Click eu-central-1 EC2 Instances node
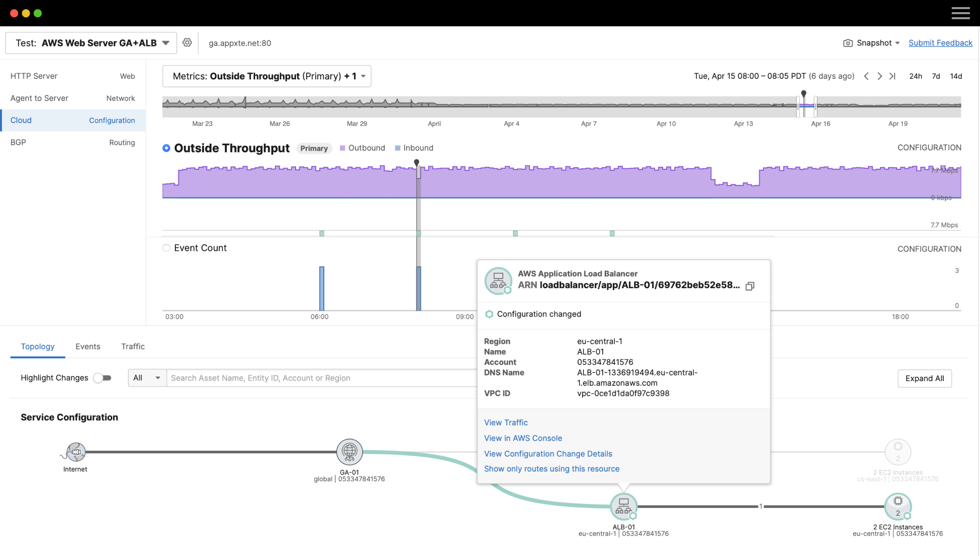 (898, 506)
